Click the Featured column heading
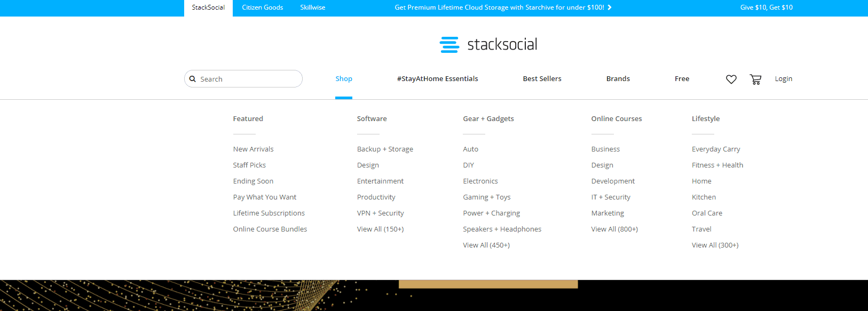The image size is (868, 311). coord(248,118)
